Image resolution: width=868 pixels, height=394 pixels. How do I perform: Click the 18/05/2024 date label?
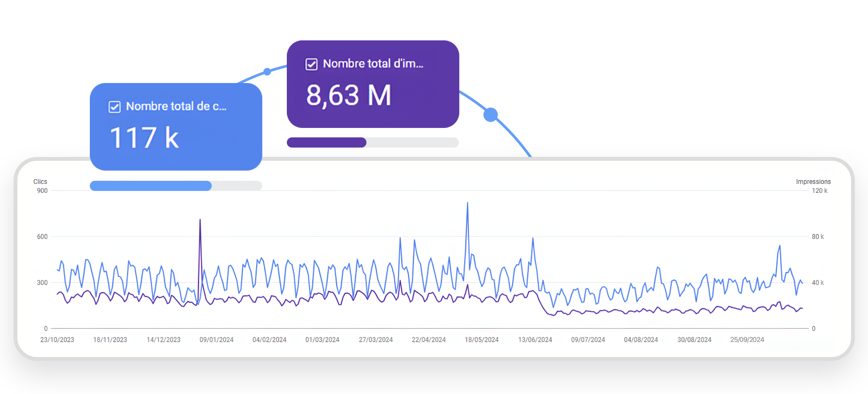tap(482, 340)
